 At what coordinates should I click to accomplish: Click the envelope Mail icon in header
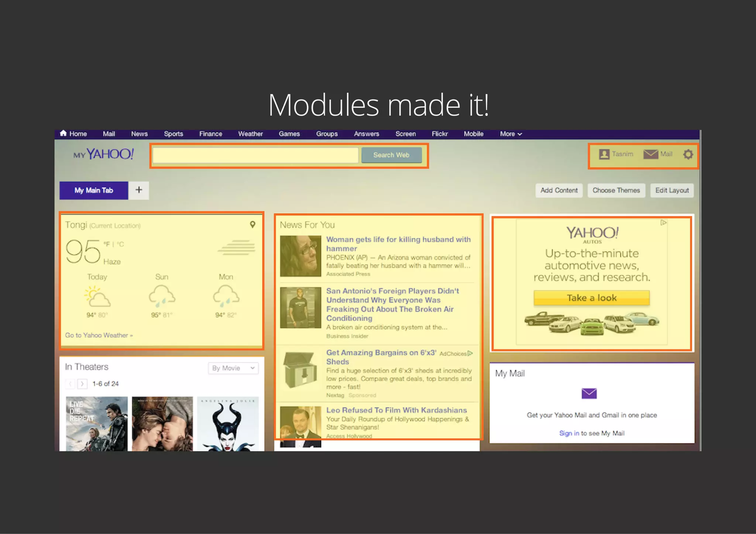pyautogui.click(x=650, y=154)
